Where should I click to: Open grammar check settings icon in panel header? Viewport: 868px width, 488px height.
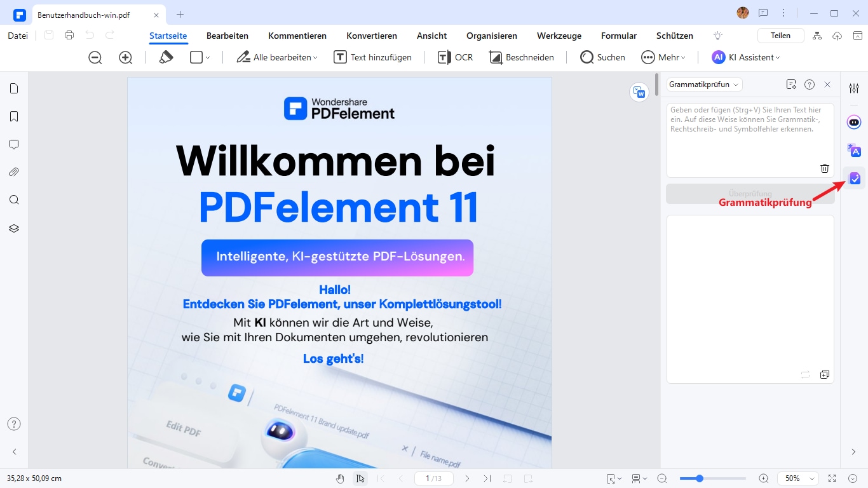pyautogui.click(x=791, y=85)
